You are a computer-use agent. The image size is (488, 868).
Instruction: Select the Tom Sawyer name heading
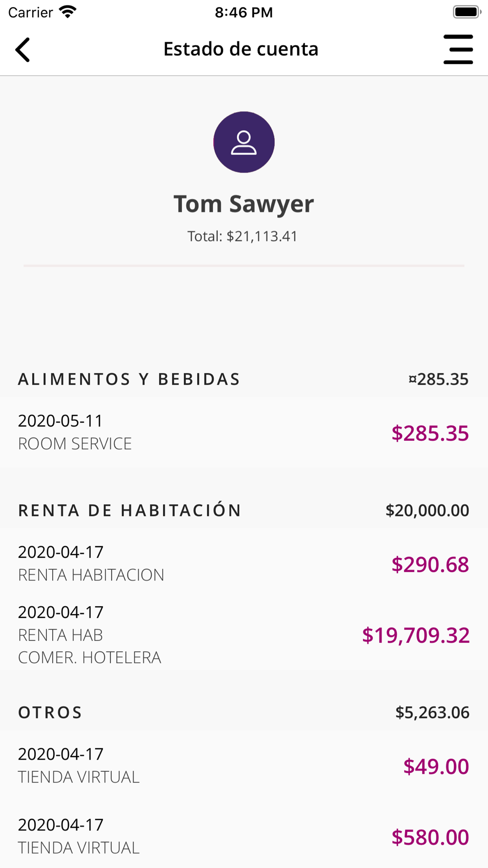tap(244, 204)
